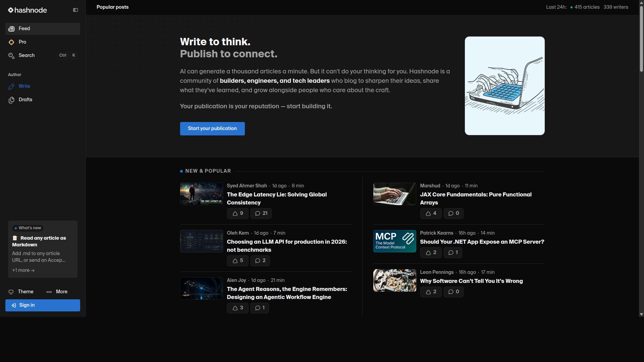Click the Drafts icon in the sidebar

pos(11,100)
